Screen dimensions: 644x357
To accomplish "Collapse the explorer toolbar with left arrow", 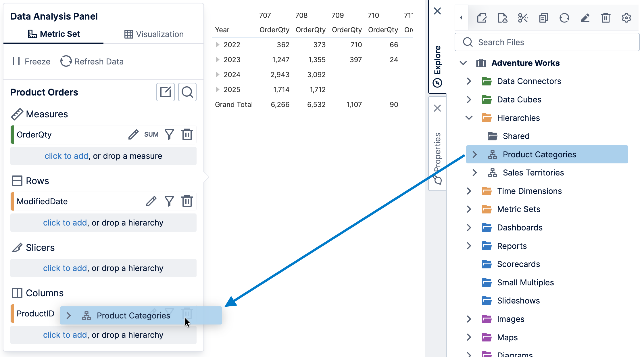I will 461,18.
